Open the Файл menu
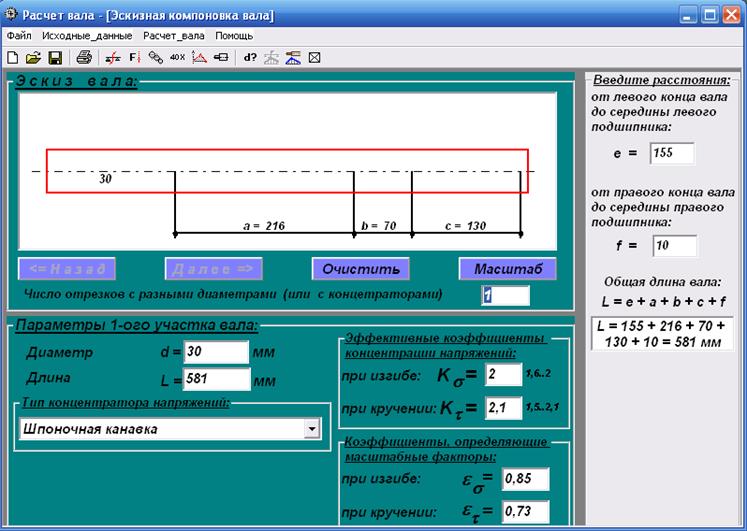The width and height of the screenshot is (747, 531). coord(19,36)
